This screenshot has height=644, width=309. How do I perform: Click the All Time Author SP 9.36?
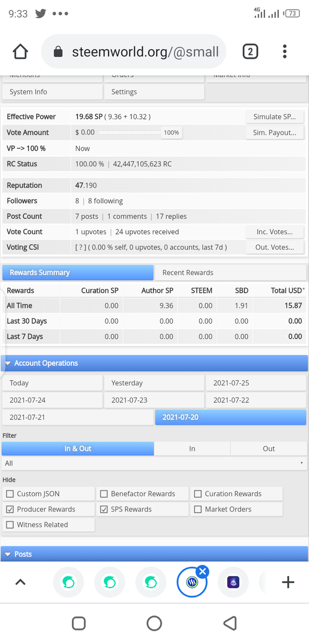[x=166, y=305]
